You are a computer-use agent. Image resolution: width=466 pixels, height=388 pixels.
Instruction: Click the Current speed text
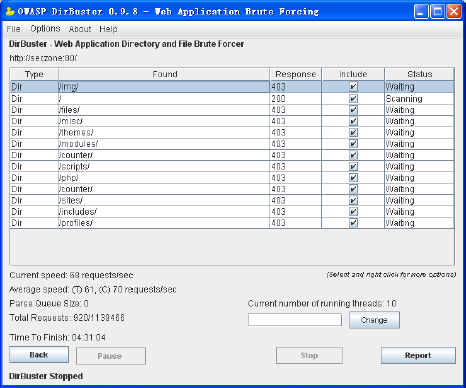pyautogui.click(x=71, y=275)
